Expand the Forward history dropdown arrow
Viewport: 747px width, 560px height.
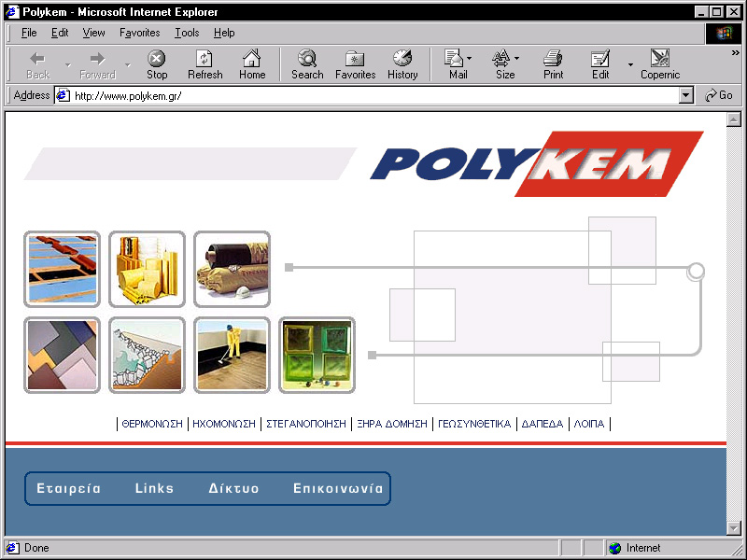pyautogui.click(x=128, y=64)
